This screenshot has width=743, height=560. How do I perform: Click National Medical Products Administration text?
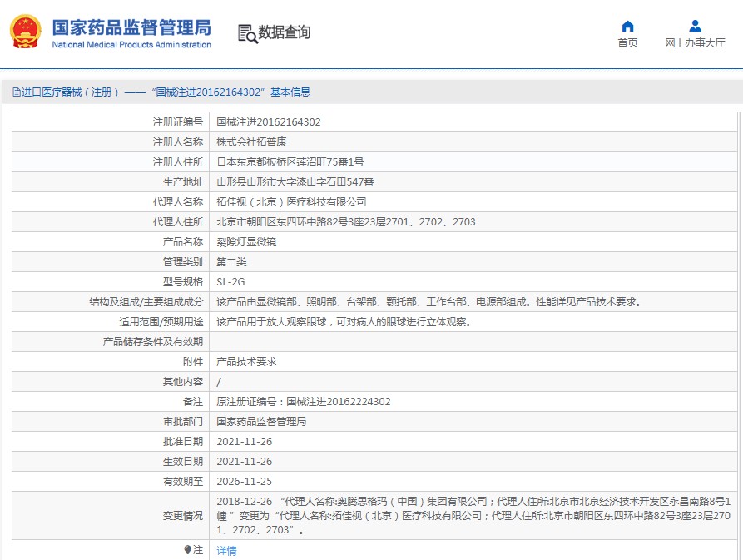(x=131, y=45)
